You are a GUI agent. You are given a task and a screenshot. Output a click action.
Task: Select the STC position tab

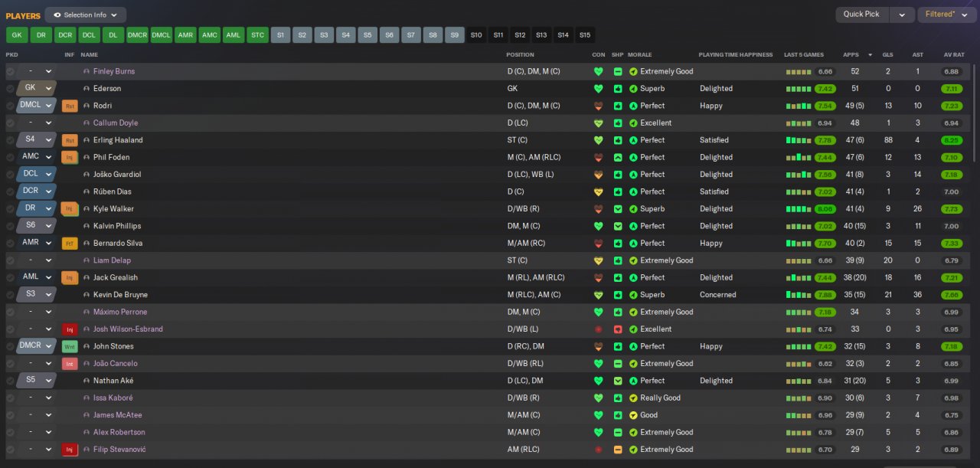pyautogui.click(x=257, y=35)
